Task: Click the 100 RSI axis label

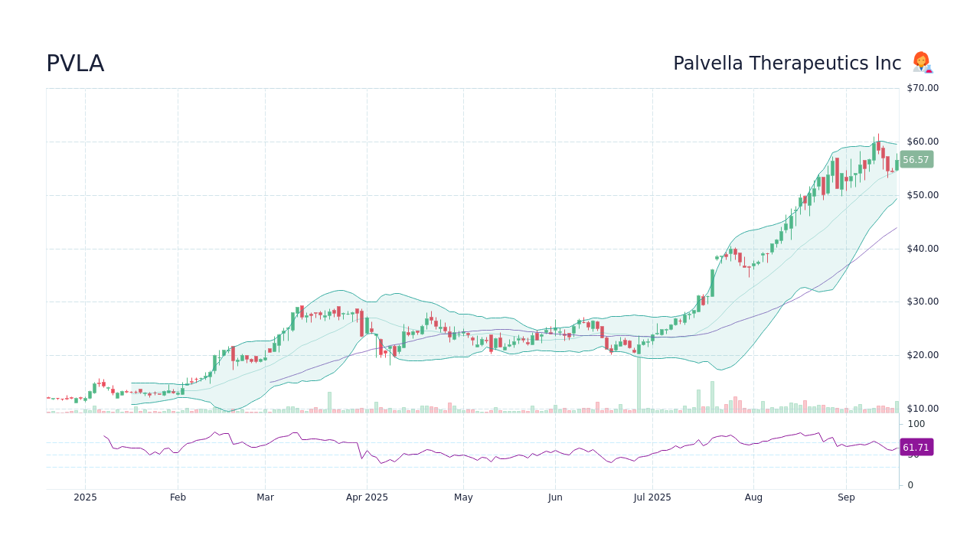Action: (x=916, y=424)
